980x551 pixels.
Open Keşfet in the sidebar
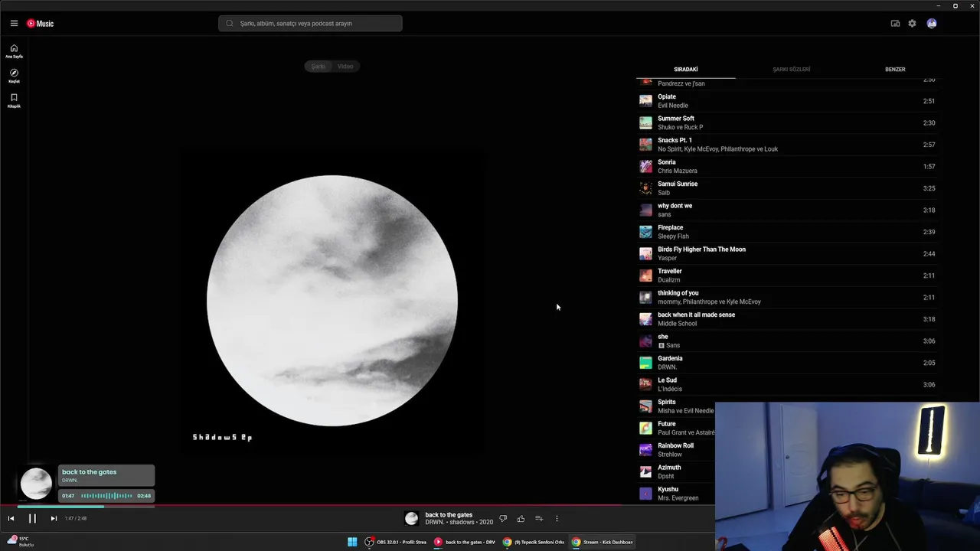coord(14,76)
